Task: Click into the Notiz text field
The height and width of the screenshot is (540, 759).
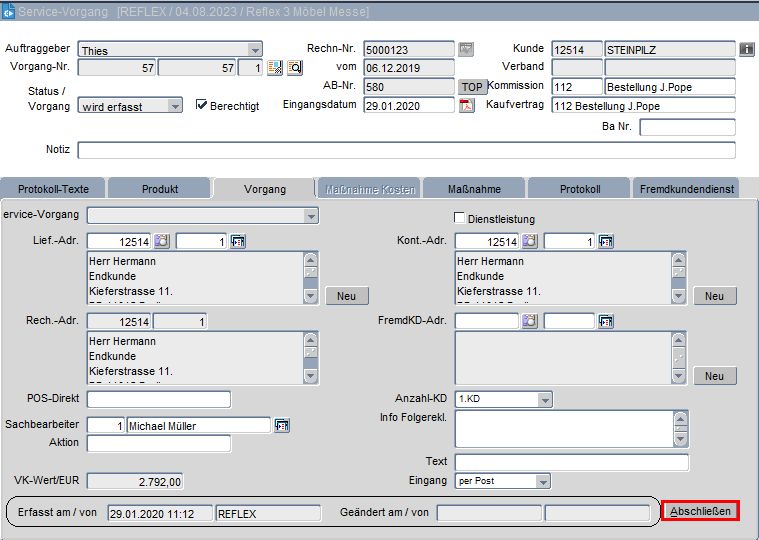Action: pyautogui.click(x=405, y=150)
